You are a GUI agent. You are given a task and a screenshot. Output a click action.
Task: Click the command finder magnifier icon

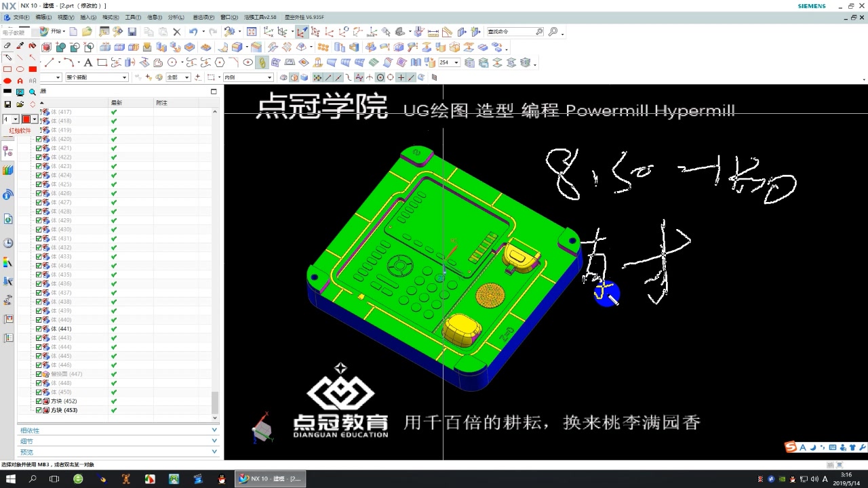[553, 31]
